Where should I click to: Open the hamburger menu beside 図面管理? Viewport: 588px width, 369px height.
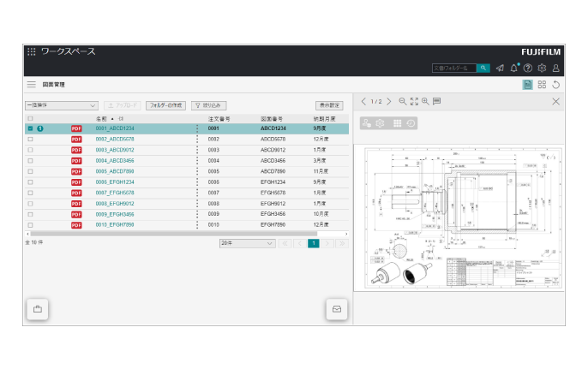pyautogui.click(x=32, y=85)
